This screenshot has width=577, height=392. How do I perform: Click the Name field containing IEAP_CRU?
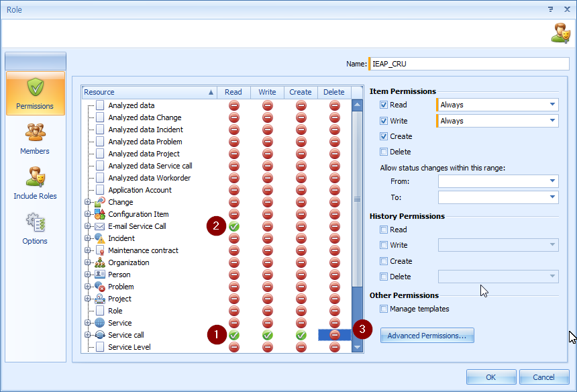[464, 64]
